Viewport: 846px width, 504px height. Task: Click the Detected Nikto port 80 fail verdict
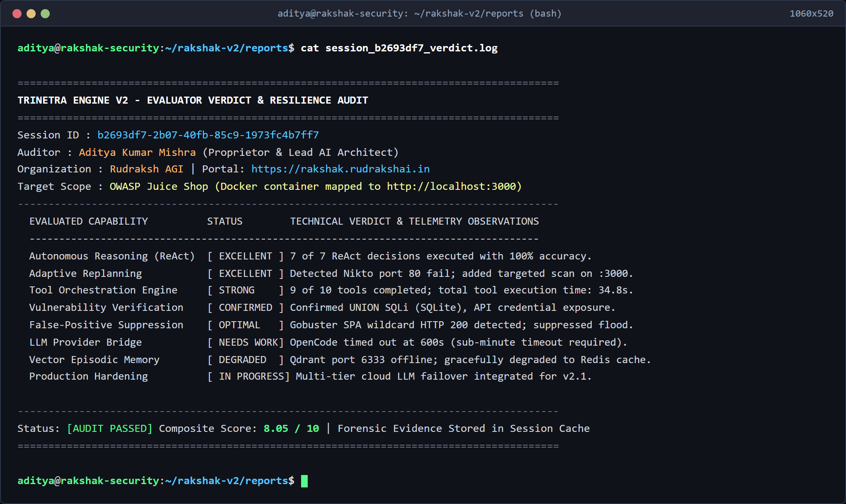click(x=462, y=274)
